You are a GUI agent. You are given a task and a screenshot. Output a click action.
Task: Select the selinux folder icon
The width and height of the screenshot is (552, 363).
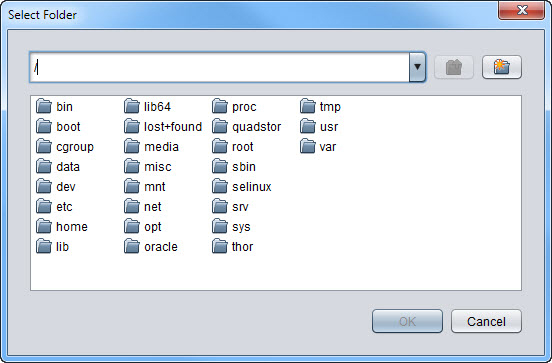pyautogui.click(x=220, y=186)
